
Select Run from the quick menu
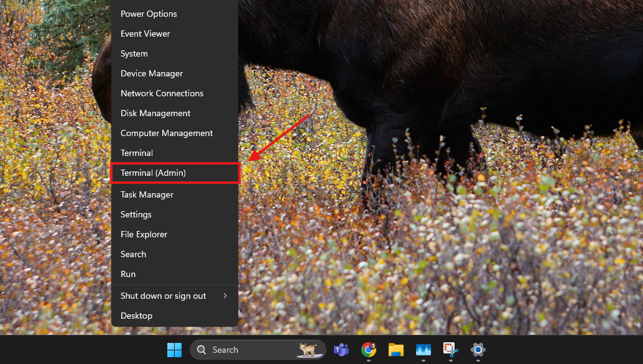(x=128, y=274)
